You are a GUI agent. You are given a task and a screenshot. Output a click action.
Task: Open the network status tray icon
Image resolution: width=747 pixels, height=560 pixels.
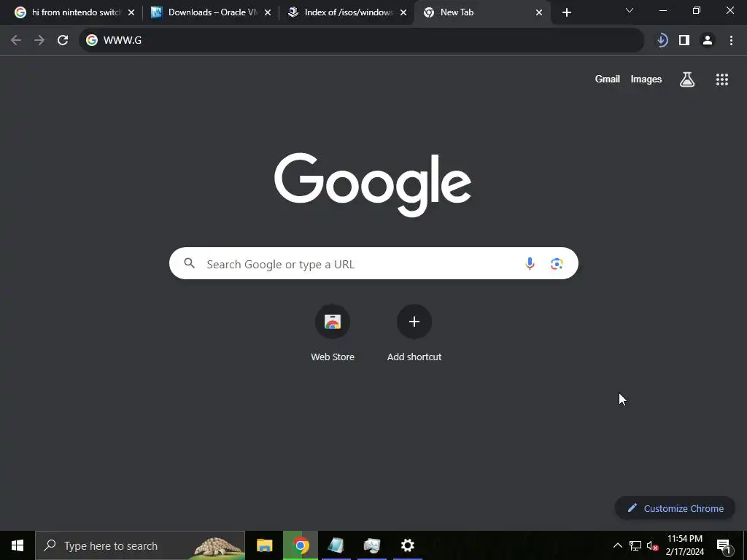[635, 545]
